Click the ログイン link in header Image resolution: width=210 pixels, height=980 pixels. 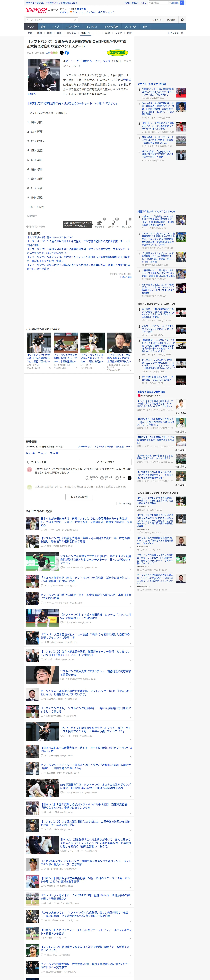pos(64,12)
